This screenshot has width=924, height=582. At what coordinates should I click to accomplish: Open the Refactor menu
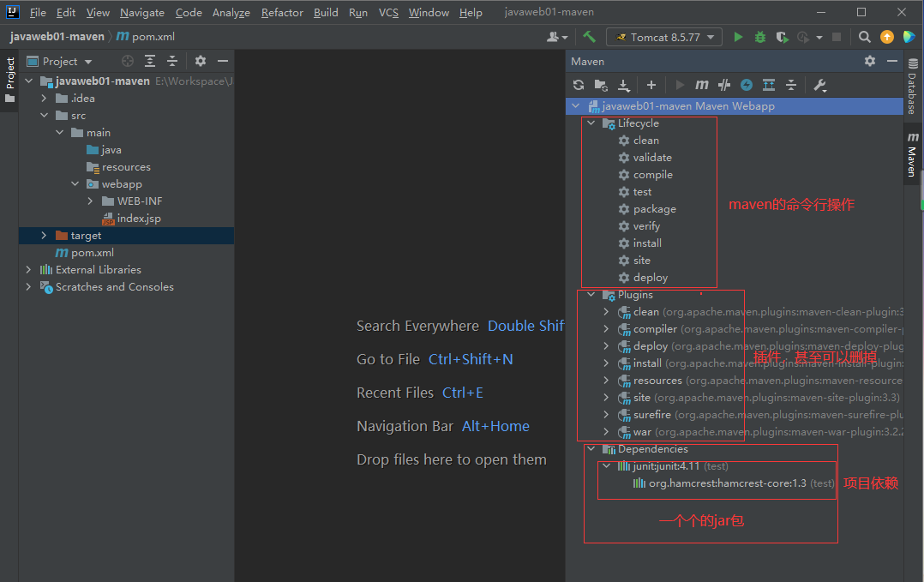(282, 13)
